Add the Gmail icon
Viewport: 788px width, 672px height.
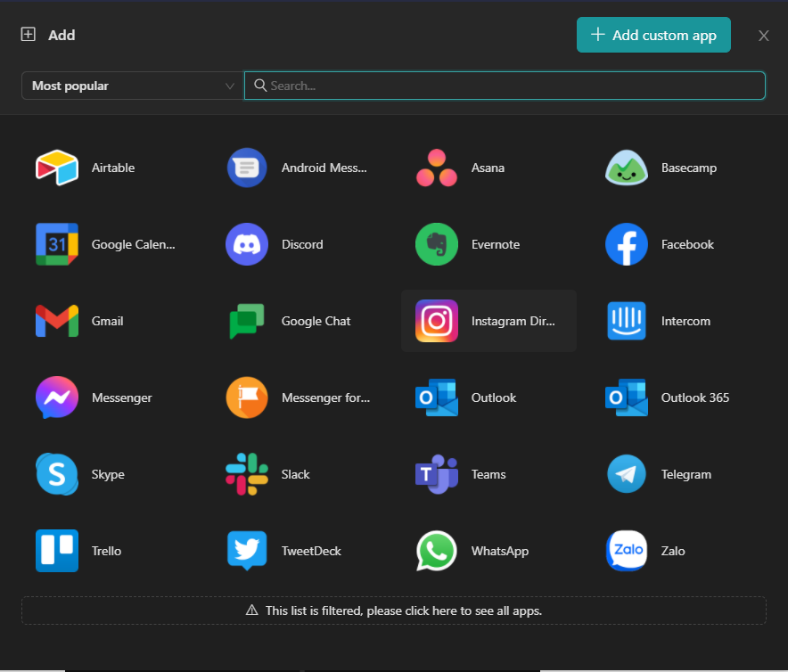click(x=57, y=321)
